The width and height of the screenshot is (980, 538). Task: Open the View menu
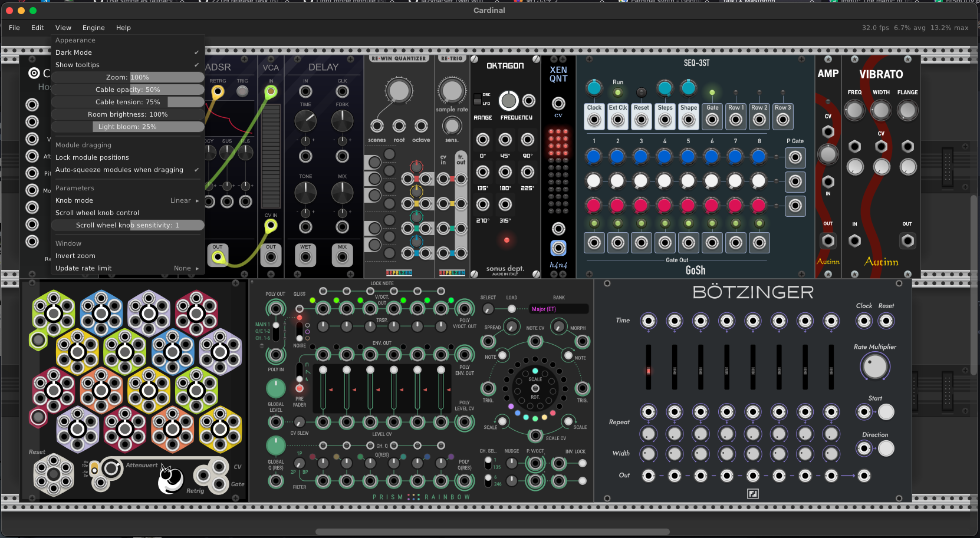click(x=63, y=28)
